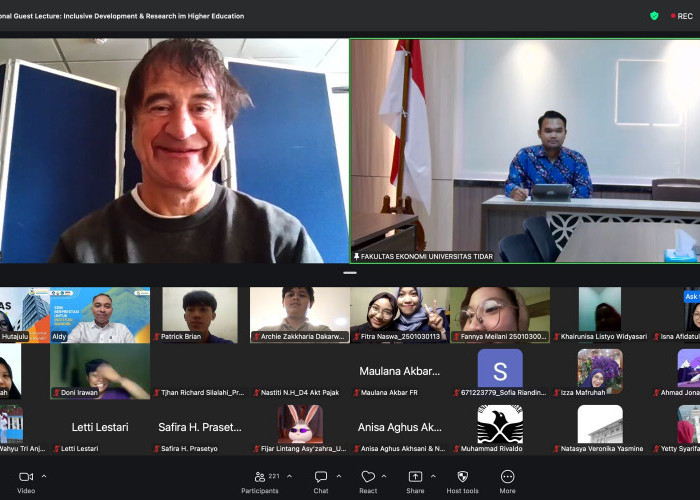This screenshot has width=700, height=500.
Task: Select Tjhan Richard Silalahi participant tile
Action: (200, 371)
